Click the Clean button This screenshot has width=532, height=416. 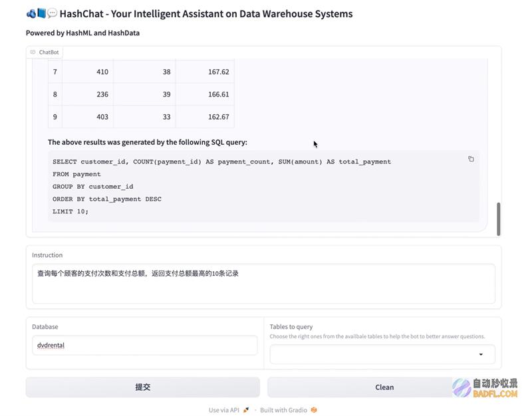click(384, 387)
